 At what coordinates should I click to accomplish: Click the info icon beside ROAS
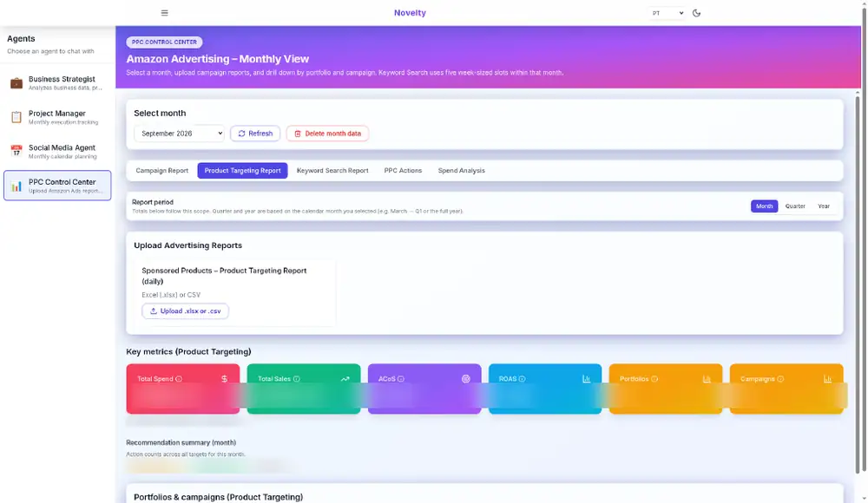(522, 379)
